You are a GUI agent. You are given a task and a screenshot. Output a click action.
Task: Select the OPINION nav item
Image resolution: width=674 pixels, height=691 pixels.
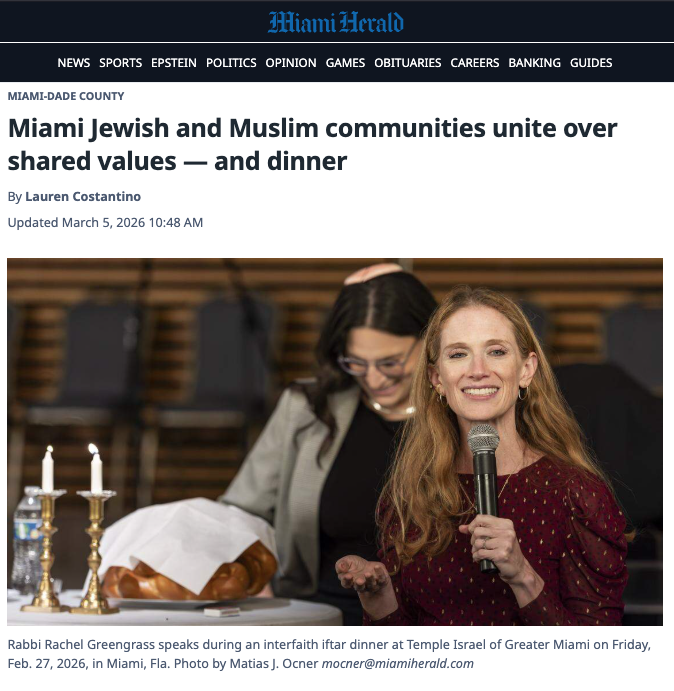(291, 63)
